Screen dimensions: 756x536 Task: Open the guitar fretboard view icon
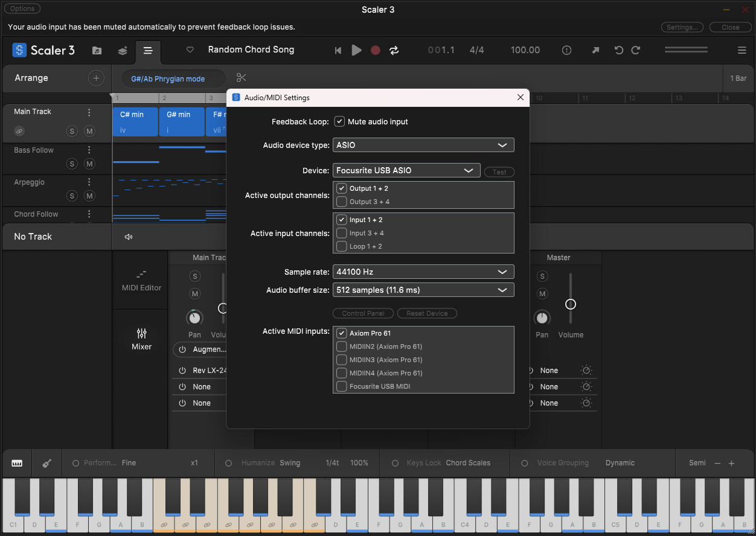pyautogui.click(x=47, y=463)
